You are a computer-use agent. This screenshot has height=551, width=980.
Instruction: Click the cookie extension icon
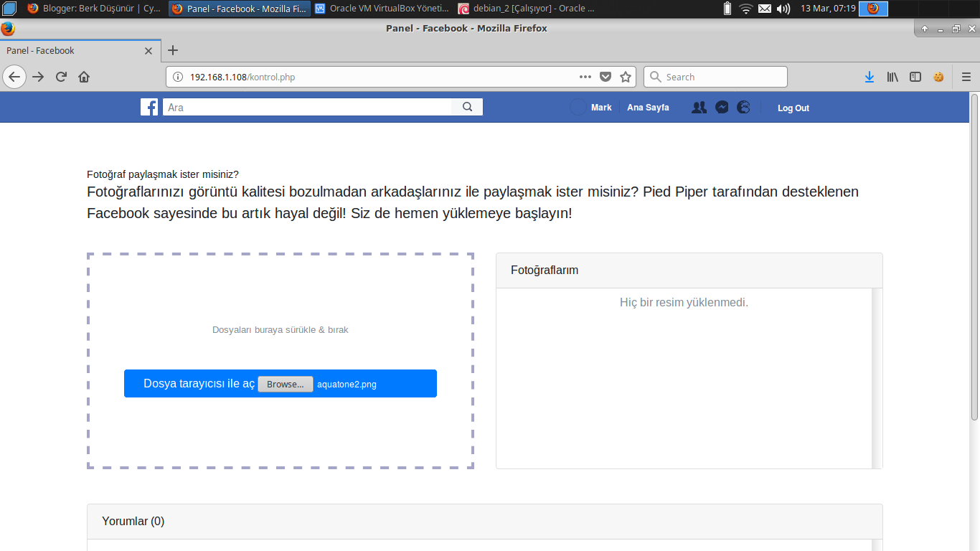coord(938,77)
